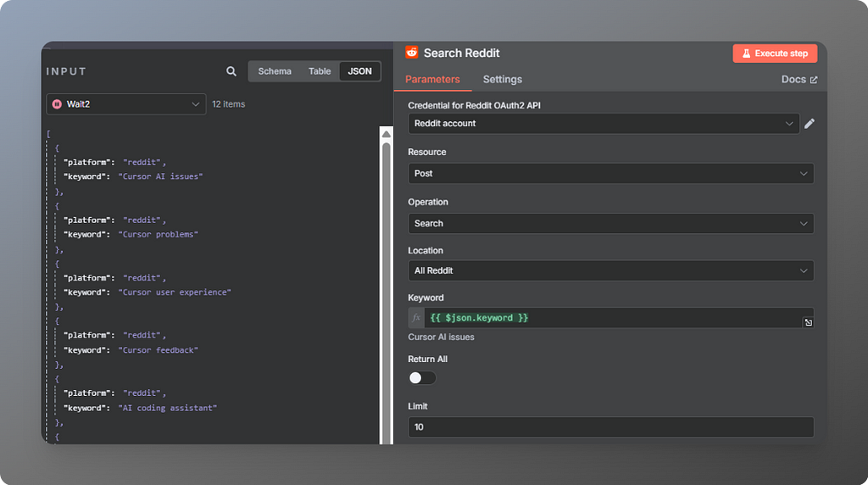Edit the Reddit credential with the pencil icon

click(x=810, y=124)
